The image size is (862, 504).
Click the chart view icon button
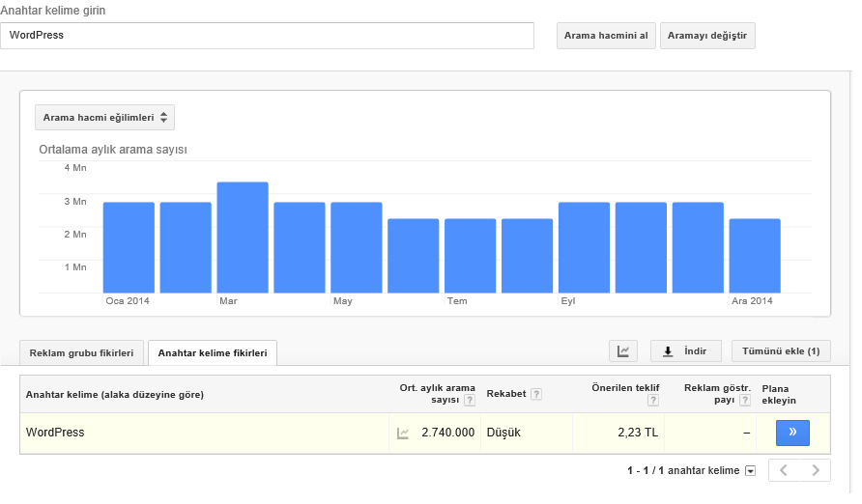[x=623, y=351]
